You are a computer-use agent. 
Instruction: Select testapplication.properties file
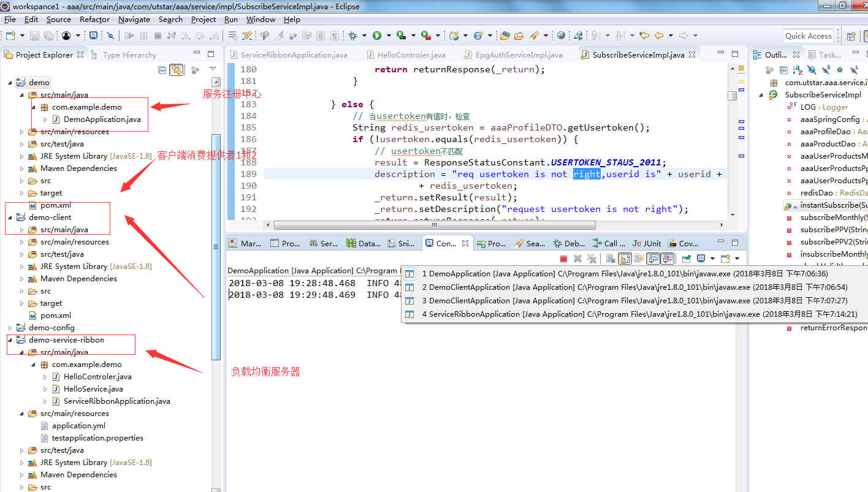click(92, 438)
